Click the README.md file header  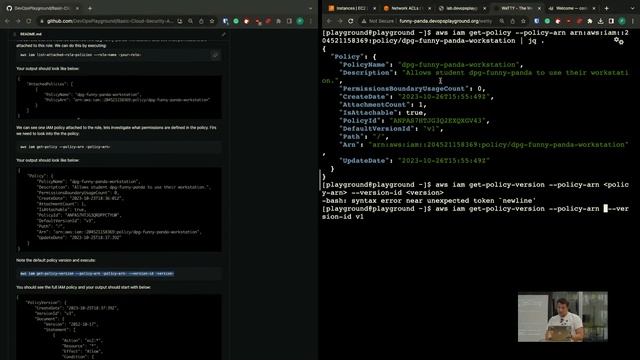[x=31, y=34]
